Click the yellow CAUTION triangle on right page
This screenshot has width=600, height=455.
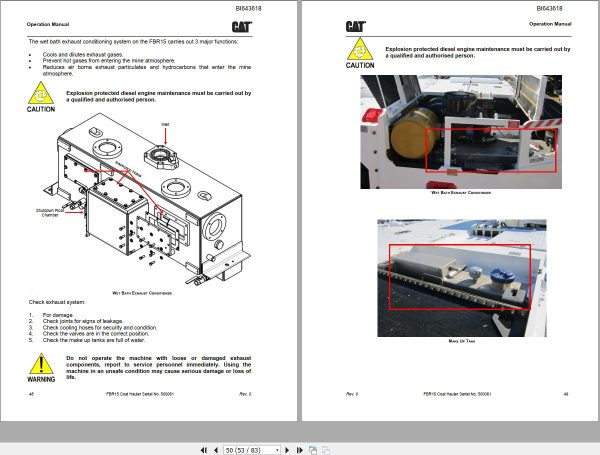pos(360,49)
